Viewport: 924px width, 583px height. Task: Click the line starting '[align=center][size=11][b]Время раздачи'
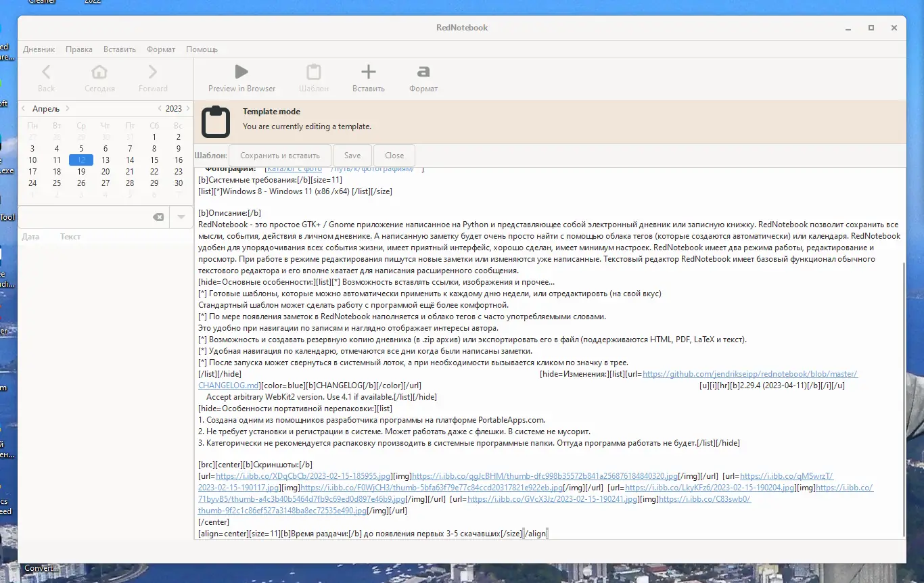point(372,534)
